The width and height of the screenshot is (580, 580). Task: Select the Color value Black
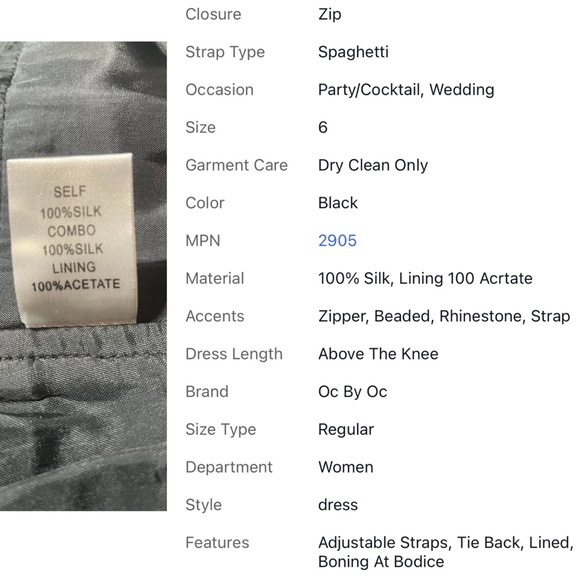click(x=338, y=203)
